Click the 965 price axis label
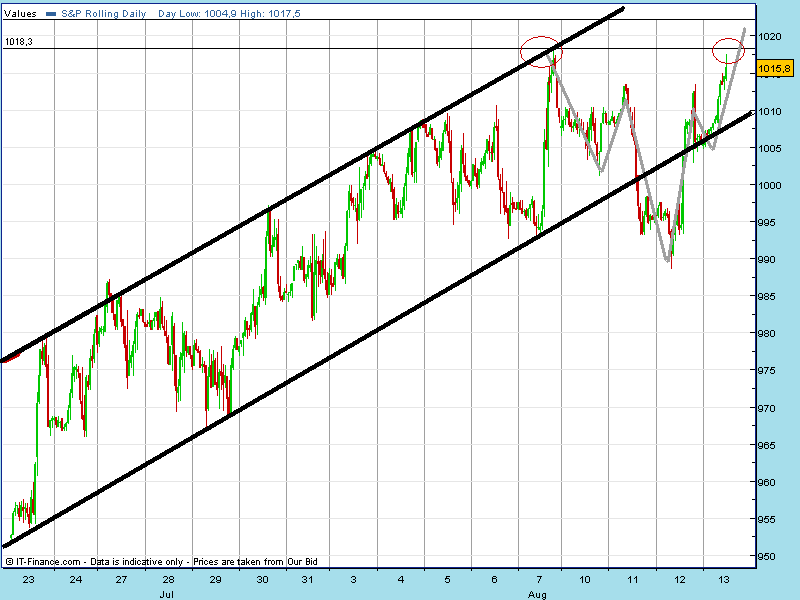The image size is (800, 600). pos(767,445)
